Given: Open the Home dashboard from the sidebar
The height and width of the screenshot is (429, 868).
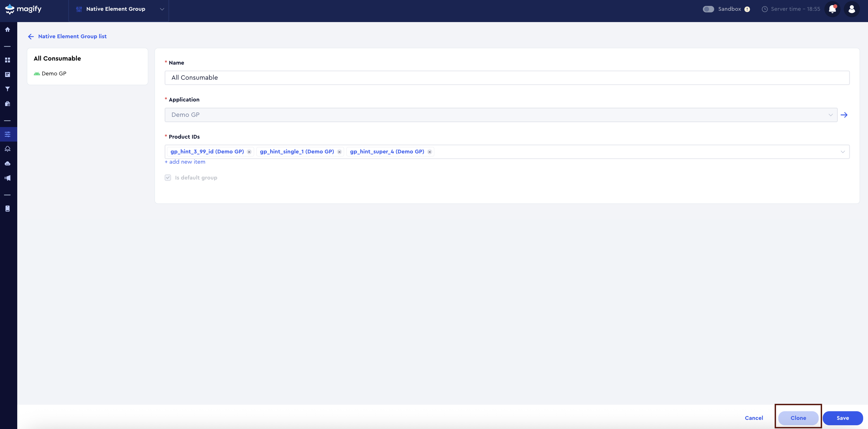Looking at the screenshot, I should pyautogui.click(x=8, y=29).
